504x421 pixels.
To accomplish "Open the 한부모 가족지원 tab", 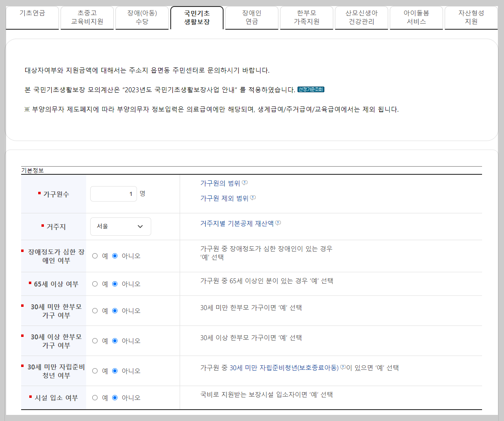I will 306,17.
